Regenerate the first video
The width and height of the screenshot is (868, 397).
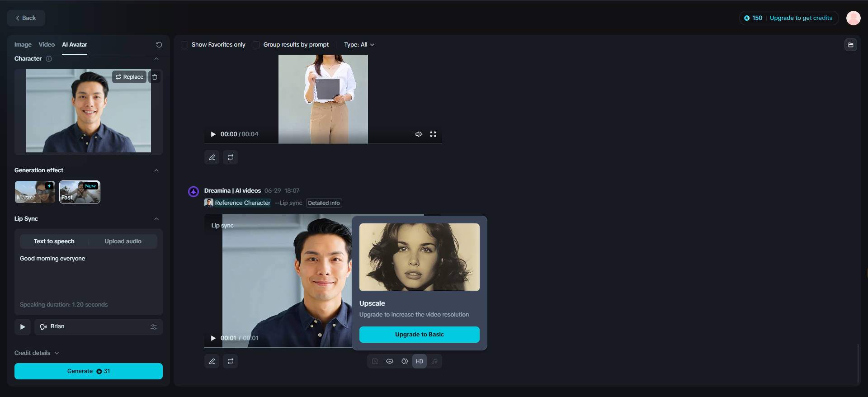231,157
